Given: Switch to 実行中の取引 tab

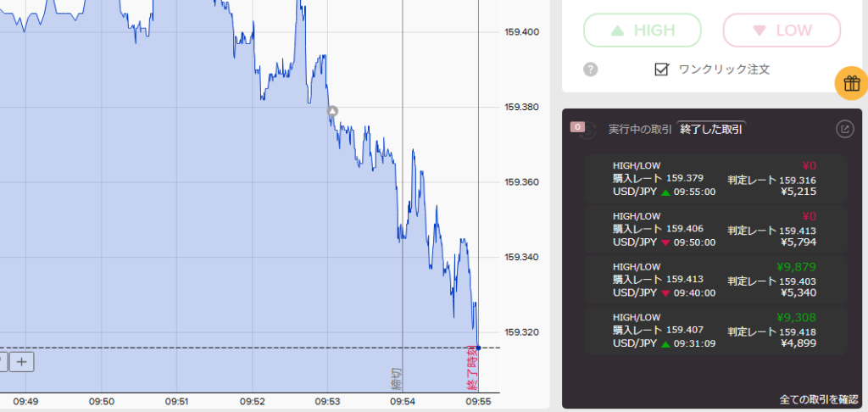Looking at the screenshot, I should (x=640, y=130).
